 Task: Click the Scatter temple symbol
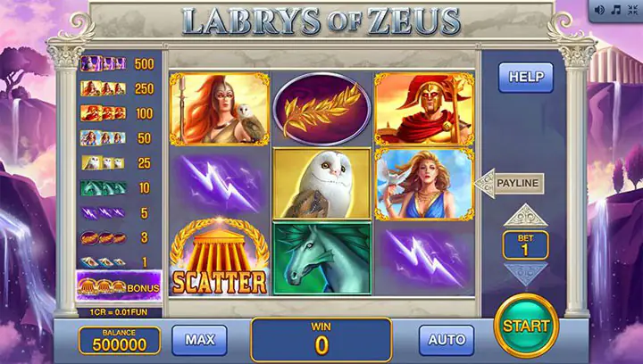tap(220, 257)
